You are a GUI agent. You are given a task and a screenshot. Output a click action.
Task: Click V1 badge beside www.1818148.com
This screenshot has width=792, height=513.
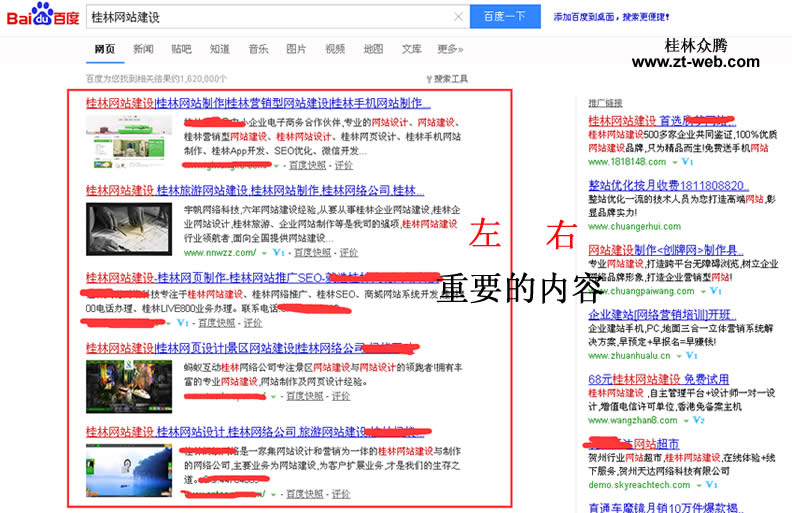pyautogui.click(x=687, y=162)
